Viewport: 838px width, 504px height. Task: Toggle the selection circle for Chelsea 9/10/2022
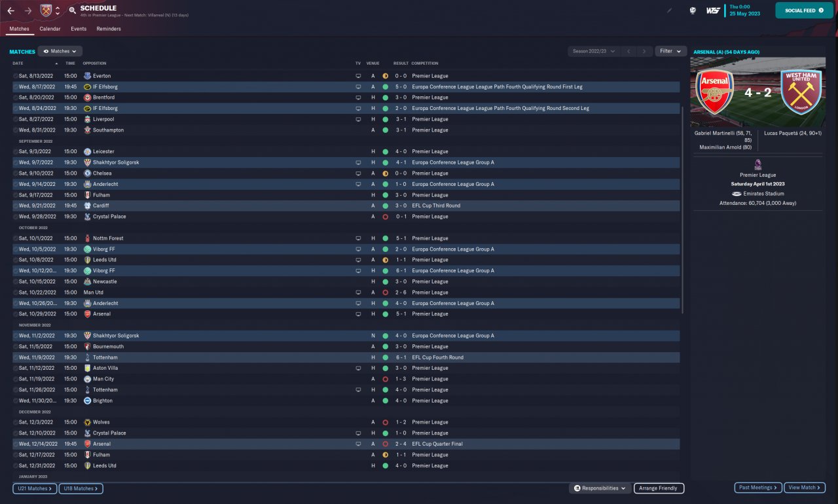(15, 173)
